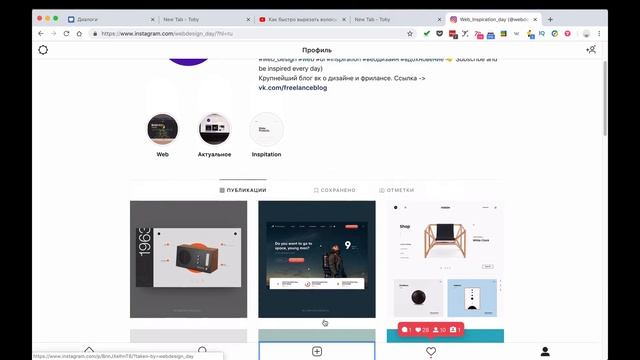Click the pink Vivaldi-style extension icon
This screenshot has width=640, height=360.
pos(567,33)
